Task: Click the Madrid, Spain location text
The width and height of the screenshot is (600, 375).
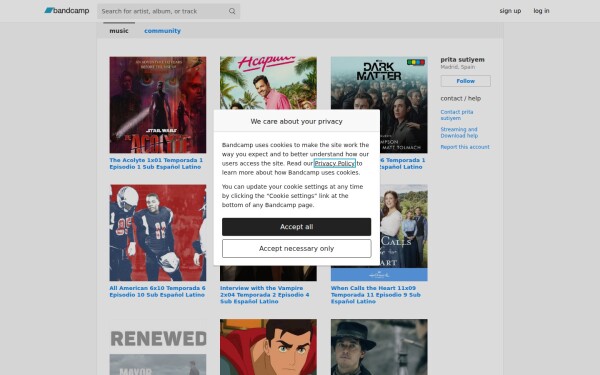Action: pyautogui.click(x=458, y=67)
